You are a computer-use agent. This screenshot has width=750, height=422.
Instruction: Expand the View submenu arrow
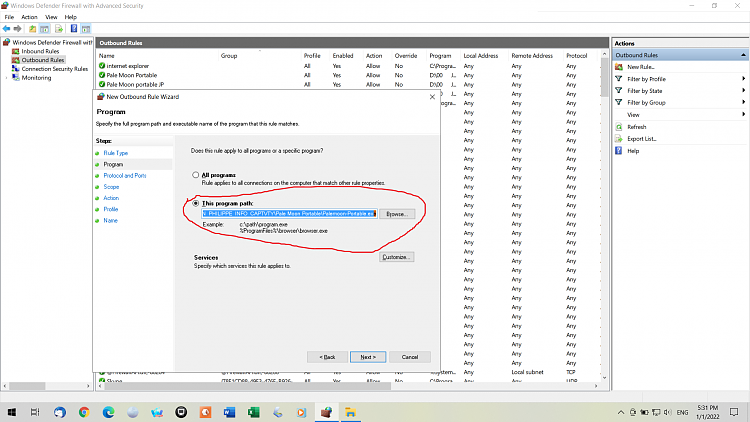pos(744,114)
